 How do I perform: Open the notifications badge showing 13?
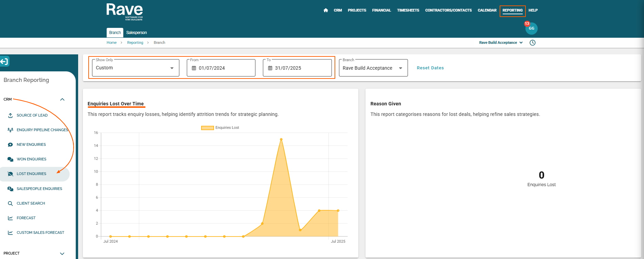(527, 23)
